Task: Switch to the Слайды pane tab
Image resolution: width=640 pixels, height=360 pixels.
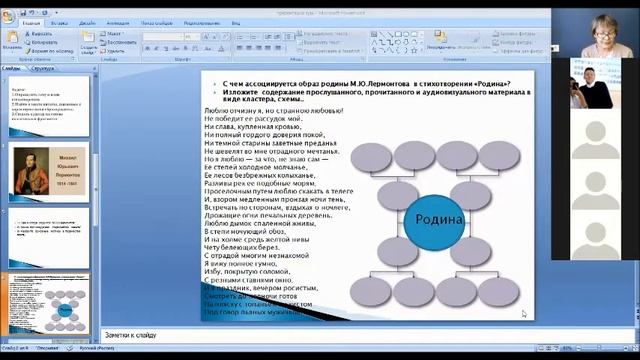Action: [x=11, y=68]
